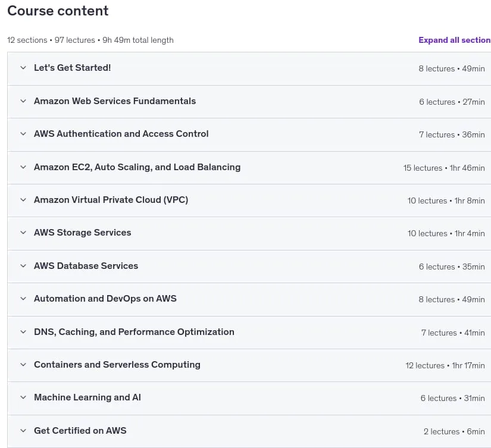The width and height of the screenshot is (491, 448).
Task: Click Let's Get Started '8 lectures • 49min' text
Action: point(452,68)
